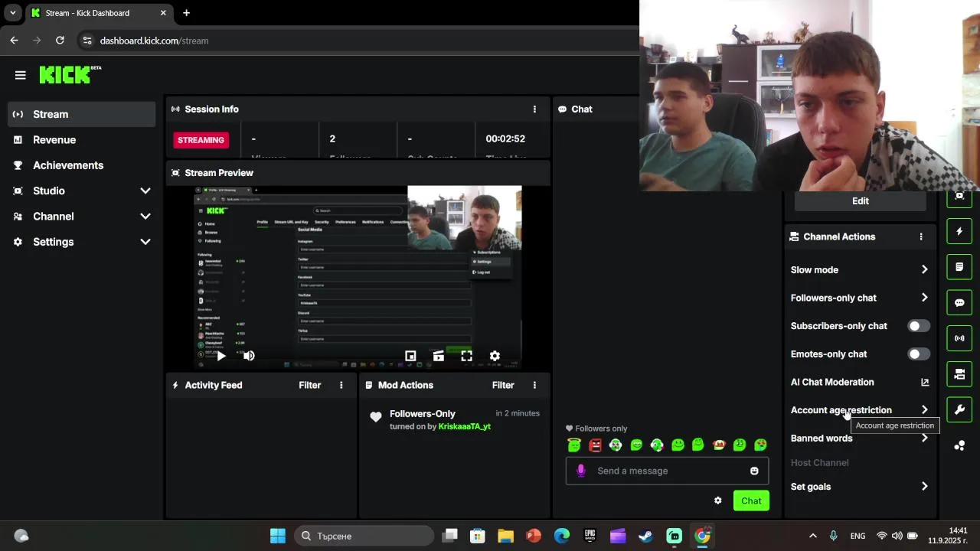Click the Edit button
980x551 pixels.
pos(860,201)
